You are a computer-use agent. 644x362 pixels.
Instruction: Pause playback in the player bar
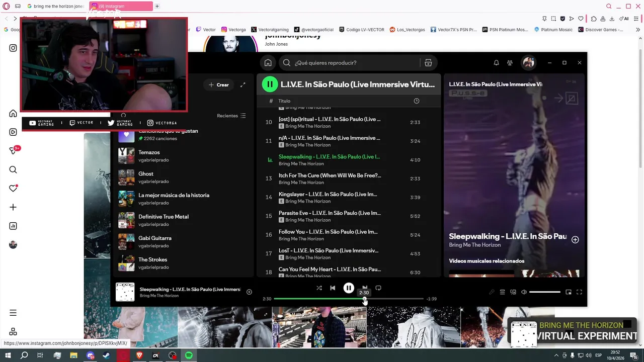click(x=349, y=288)
